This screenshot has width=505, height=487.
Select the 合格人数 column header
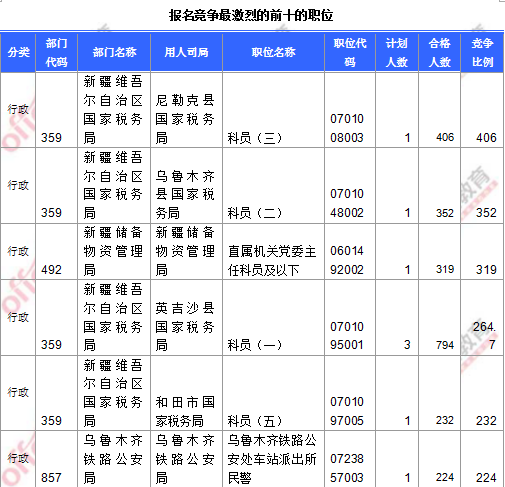coord(439,52)
